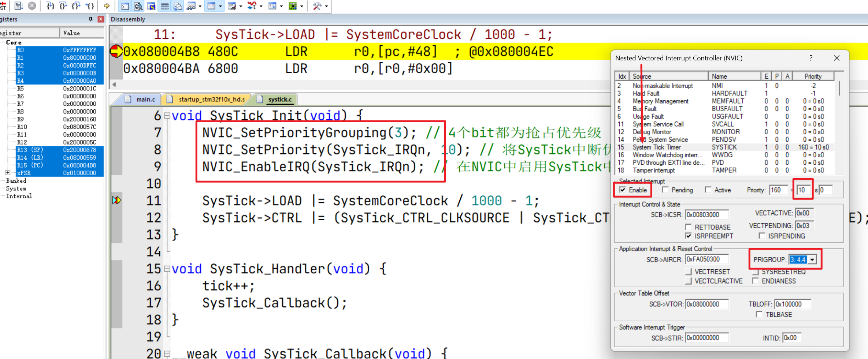Open the Trace Windows dropdown arrow

click(x=281, y=6)
